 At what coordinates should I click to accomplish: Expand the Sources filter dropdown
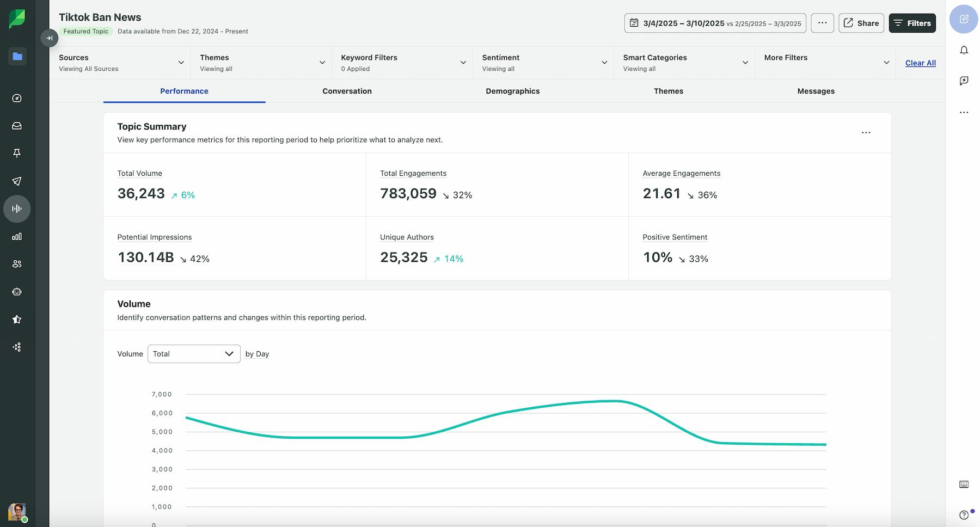[121, 63]
